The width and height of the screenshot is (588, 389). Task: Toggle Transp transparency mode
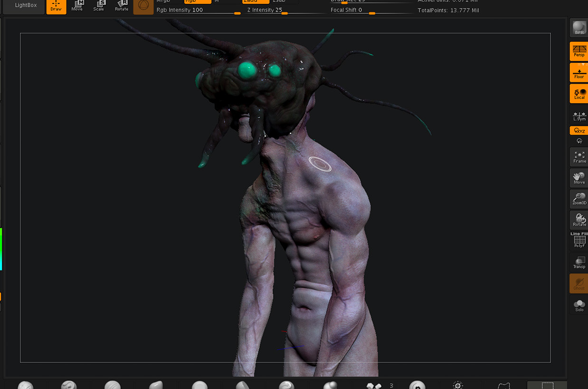tap(579, 263)
